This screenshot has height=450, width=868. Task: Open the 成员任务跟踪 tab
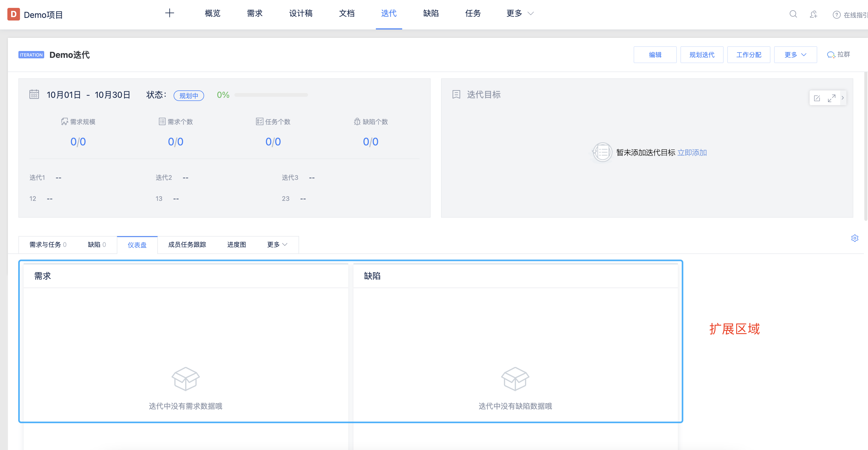[187, 244]
